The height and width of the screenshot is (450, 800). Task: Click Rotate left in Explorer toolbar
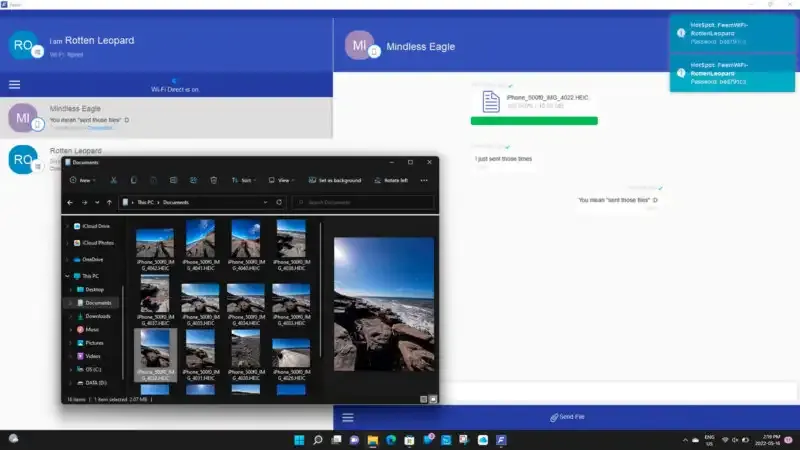[389, 180]
